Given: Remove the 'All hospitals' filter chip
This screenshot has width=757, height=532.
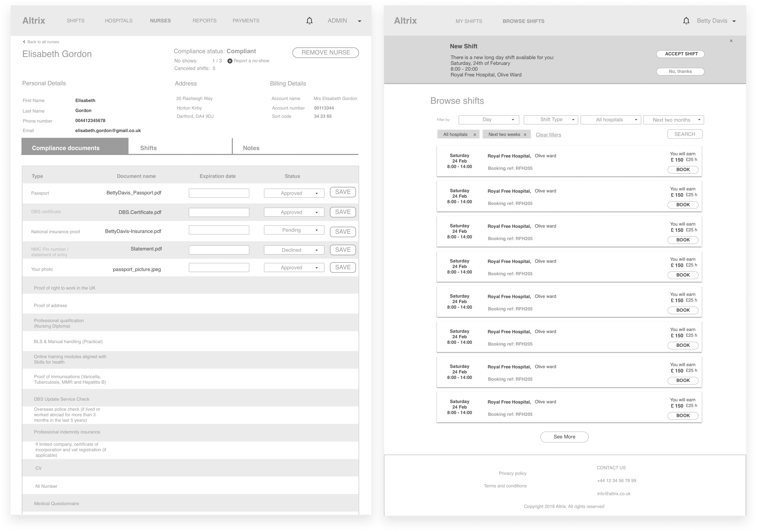Looking at the screenshot, I should point(474,135).
